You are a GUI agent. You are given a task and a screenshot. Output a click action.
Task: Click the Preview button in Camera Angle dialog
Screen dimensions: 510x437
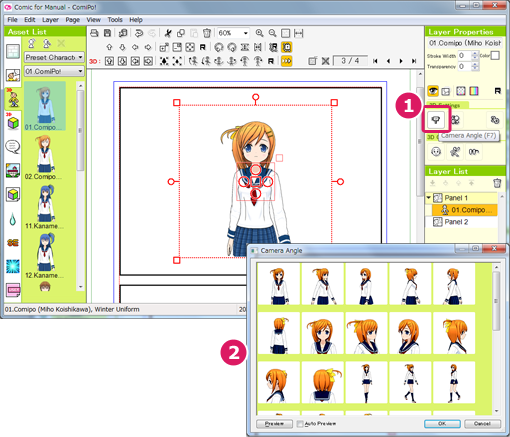click(x=274, y=424)
